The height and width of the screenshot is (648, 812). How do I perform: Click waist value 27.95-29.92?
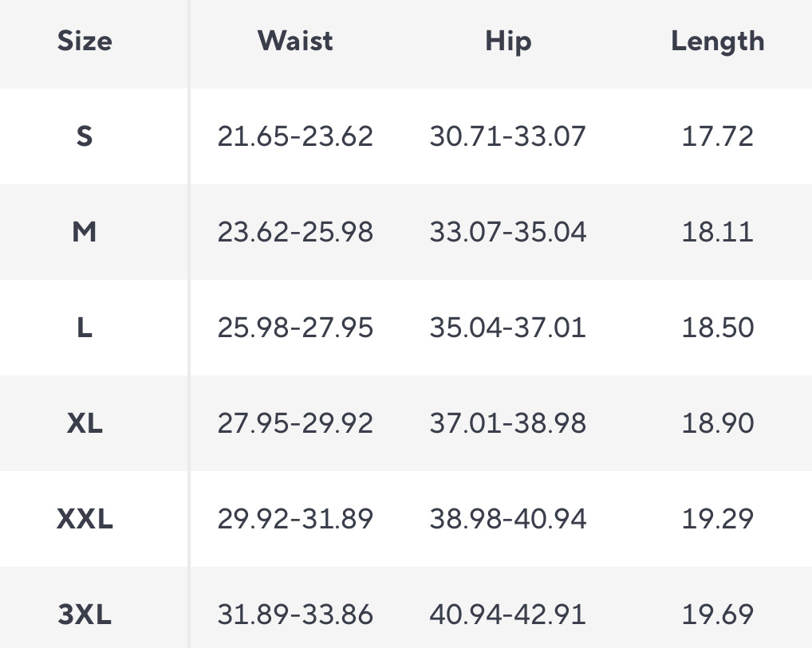pos(295,423)
